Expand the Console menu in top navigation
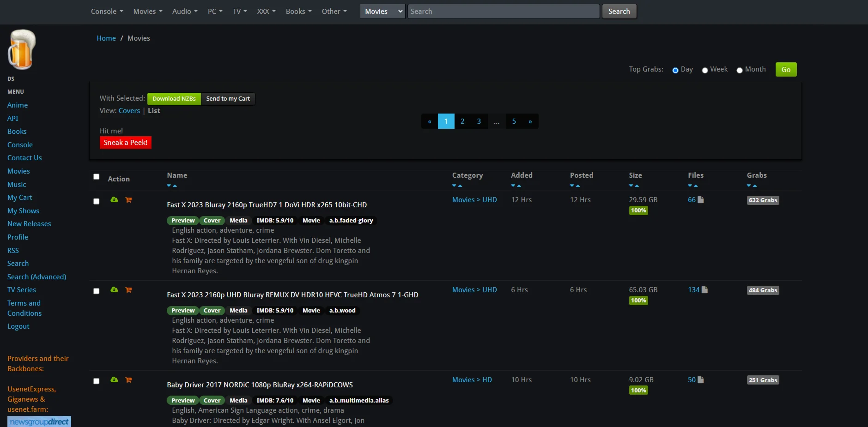This screenshot has height=427, width=868. tap(107, 12)
